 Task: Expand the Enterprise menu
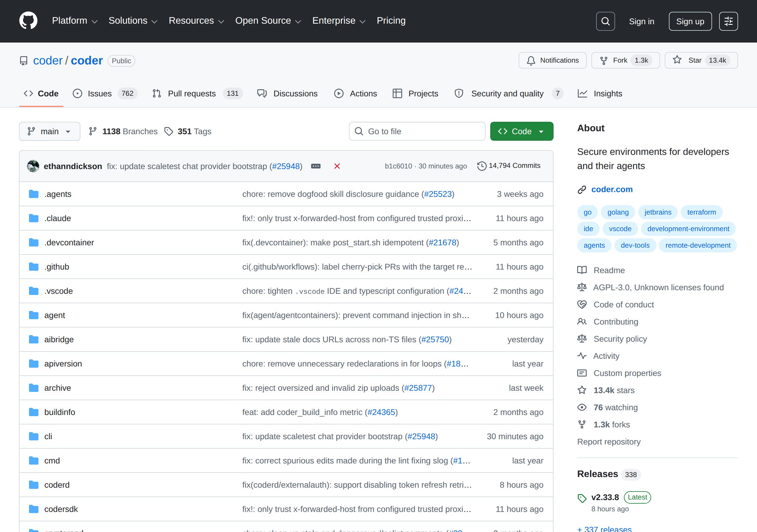(339, 21)
